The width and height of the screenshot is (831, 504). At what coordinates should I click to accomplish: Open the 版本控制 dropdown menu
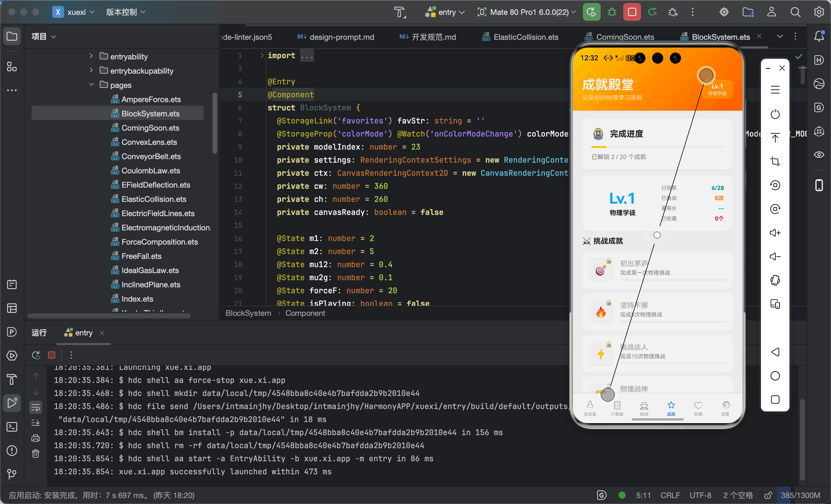[126, 12]
